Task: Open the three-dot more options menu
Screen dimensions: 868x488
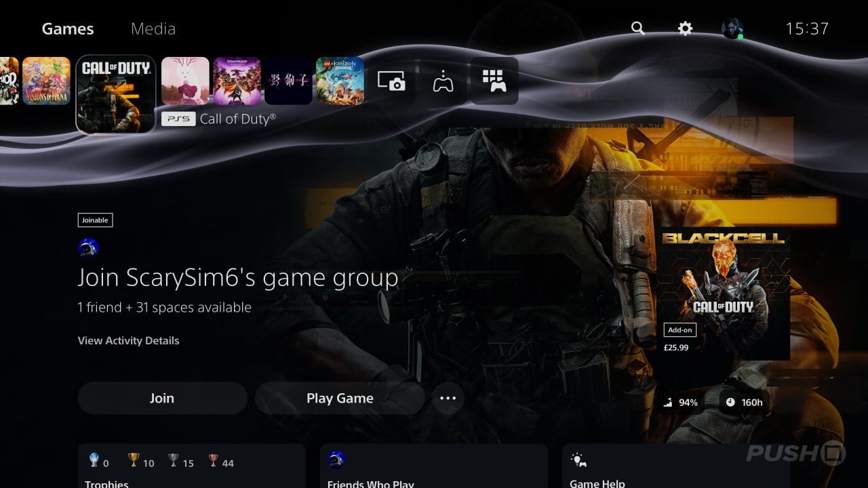Action: pyautogui.click(x=448, y=398)
